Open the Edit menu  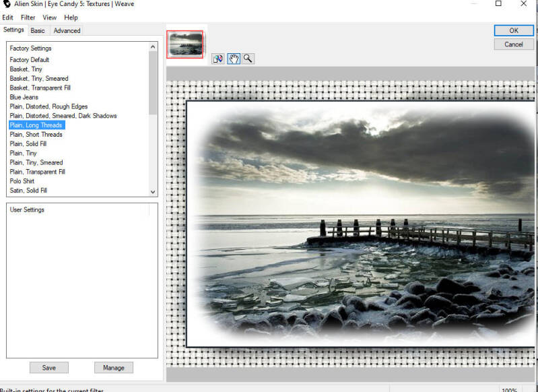[7, 18]
